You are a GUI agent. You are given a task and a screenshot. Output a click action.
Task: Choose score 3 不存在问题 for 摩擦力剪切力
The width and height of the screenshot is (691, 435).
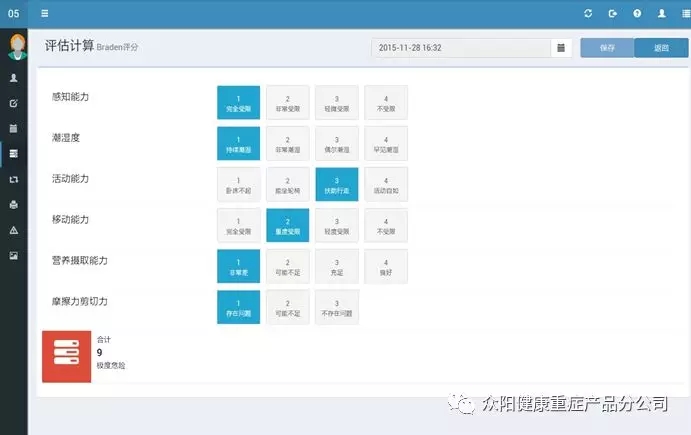tap(336, 307)
